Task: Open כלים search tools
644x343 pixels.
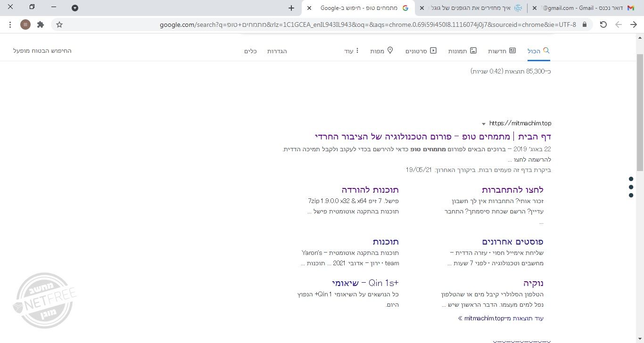Action: click(250, 51)
